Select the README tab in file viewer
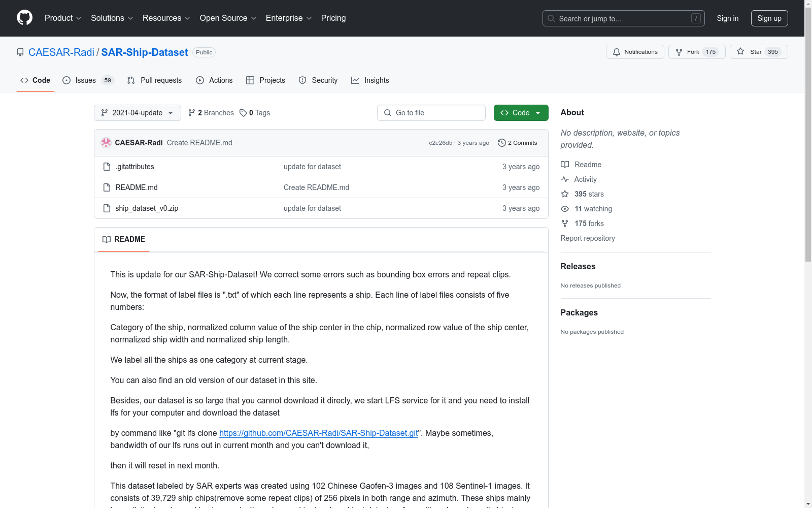The height and width of the screenshot is (508, 812). pyautogui.click(x=124, y=239)
